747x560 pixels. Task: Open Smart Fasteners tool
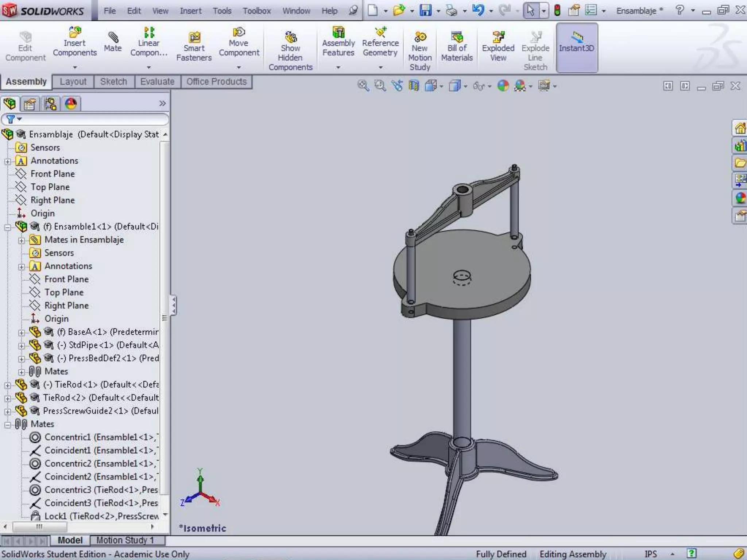point(194,47)
